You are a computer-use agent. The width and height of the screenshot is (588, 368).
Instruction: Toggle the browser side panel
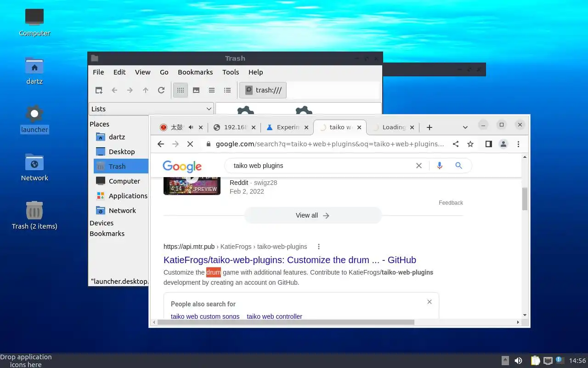point(489,144)
